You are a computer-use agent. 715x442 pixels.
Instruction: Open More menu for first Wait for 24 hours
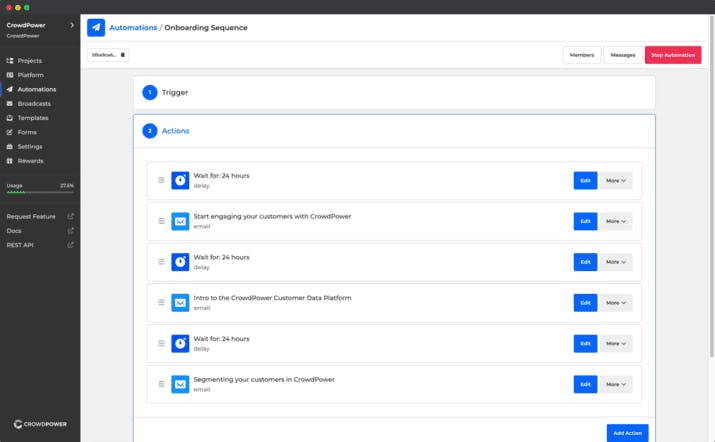tap(616, 180)
